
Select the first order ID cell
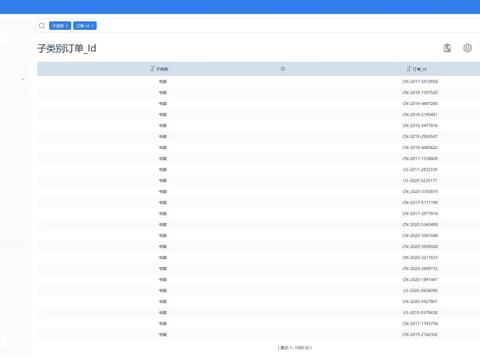[x=420, y=81]
